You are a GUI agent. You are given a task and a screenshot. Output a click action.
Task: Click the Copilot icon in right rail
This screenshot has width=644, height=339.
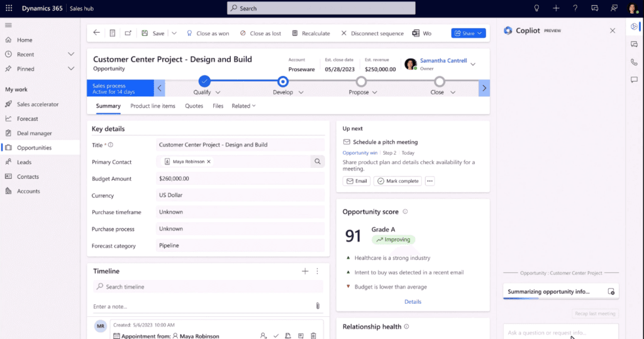click(634, 26)
